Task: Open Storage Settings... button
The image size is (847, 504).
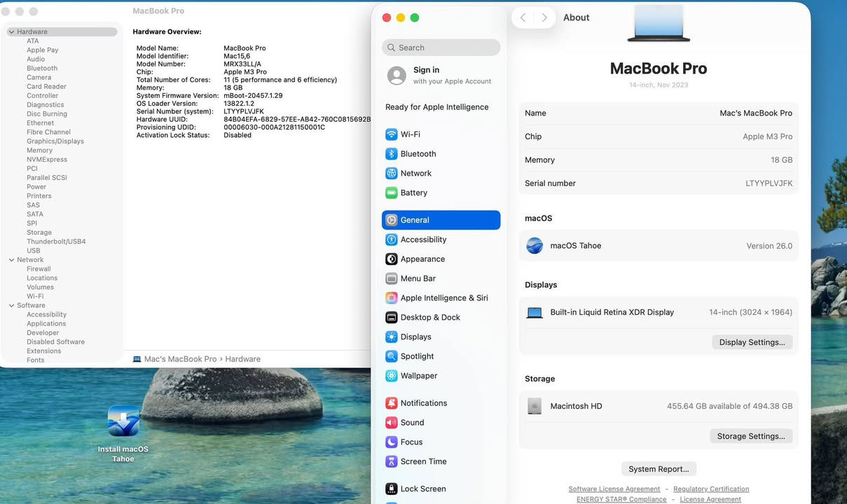Action: (751, 436)
